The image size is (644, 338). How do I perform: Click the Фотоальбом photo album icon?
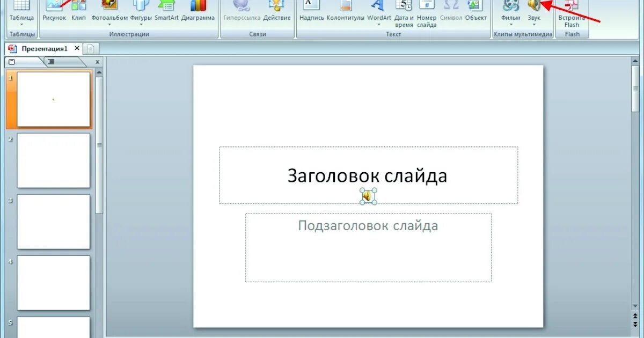click(x=109, y=5)
